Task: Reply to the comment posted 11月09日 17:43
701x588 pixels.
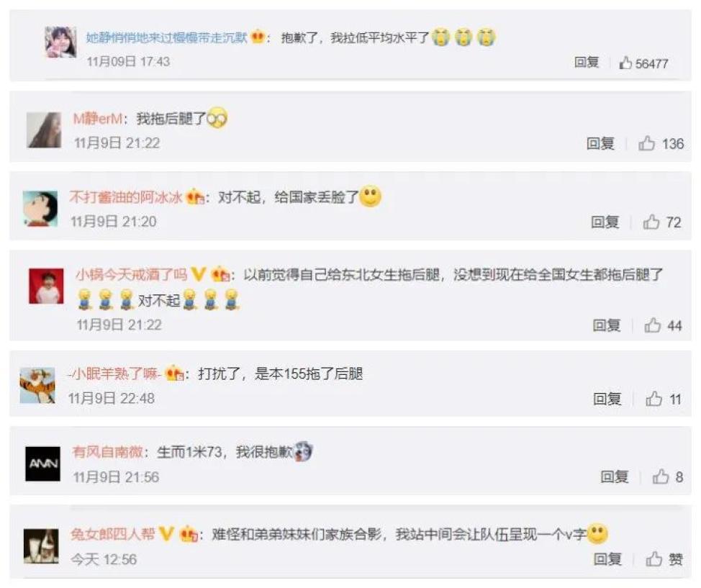Action: click(586, 62)
